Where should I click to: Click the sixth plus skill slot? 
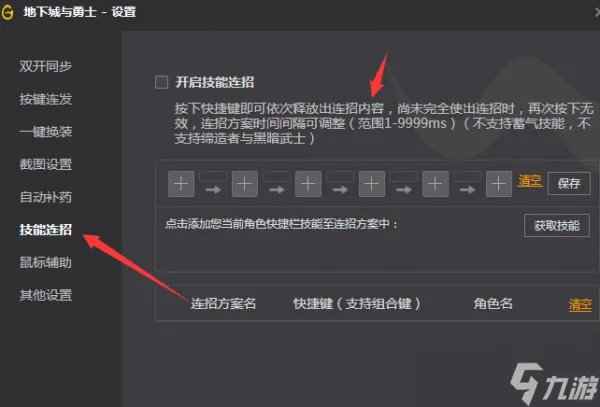click(x=499, y=184)
